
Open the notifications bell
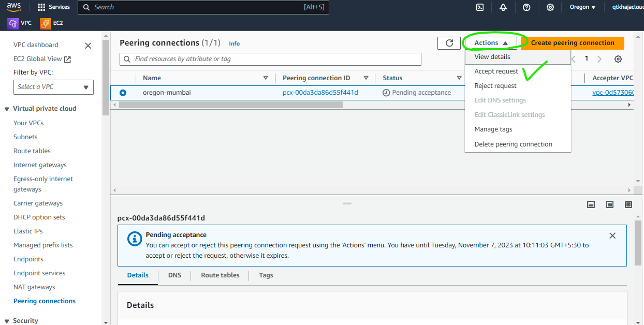[x=503, y=7]
